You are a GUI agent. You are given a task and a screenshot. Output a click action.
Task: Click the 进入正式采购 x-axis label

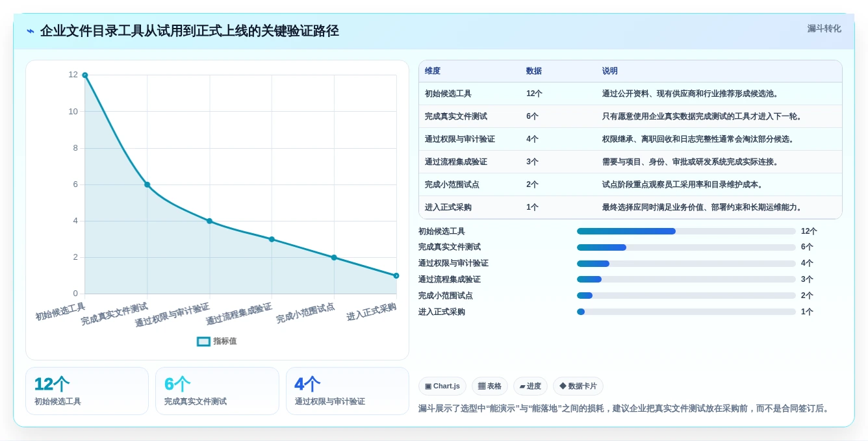371,312
